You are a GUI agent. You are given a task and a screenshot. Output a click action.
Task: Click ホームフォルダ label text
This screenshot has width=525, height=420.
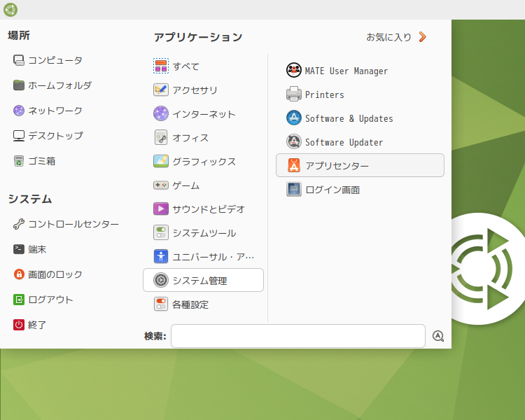coord(60,85)
